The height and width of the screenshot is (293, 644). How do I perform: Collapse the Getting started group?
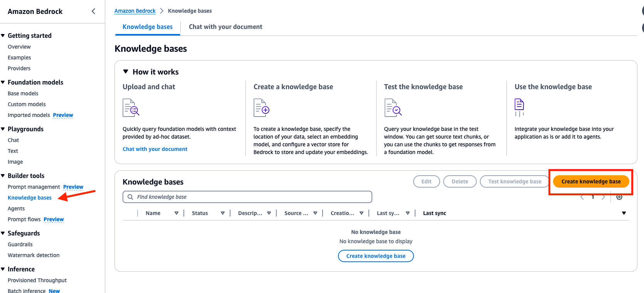tap(3, 36)
